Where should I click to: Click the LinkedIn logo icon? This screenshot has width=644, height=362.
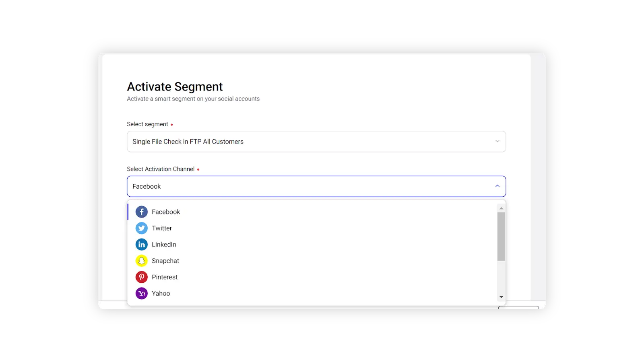point(142,245)
